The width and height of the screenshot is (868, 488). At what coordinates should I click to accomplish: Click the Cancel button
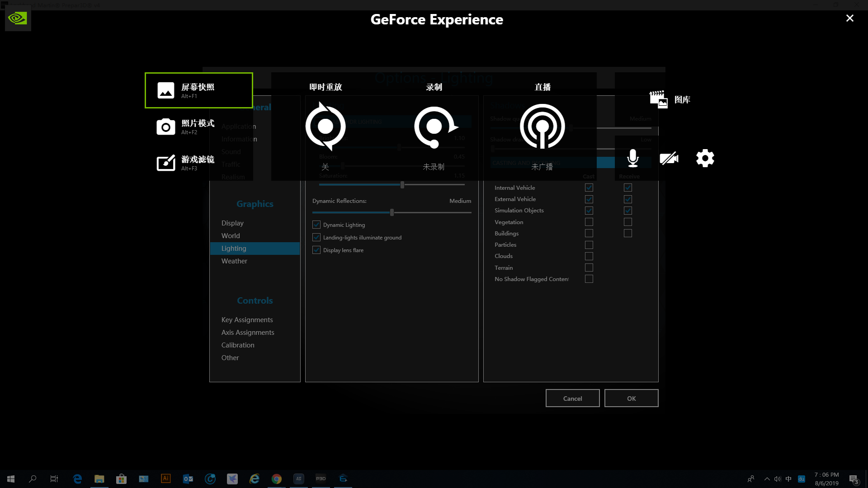(572, 398)
